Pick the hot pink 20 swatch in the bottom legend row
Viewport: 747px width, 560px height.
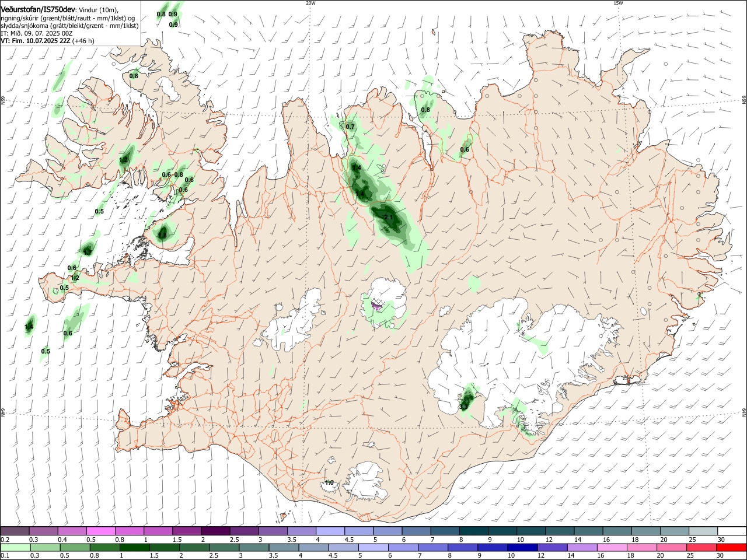(672, 547)
